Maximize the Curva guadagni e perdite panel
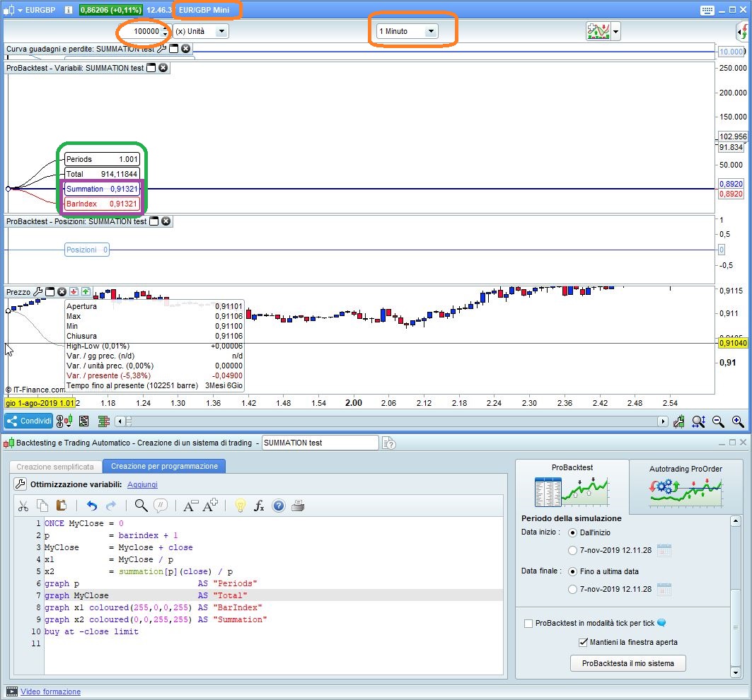 [173, 48]
